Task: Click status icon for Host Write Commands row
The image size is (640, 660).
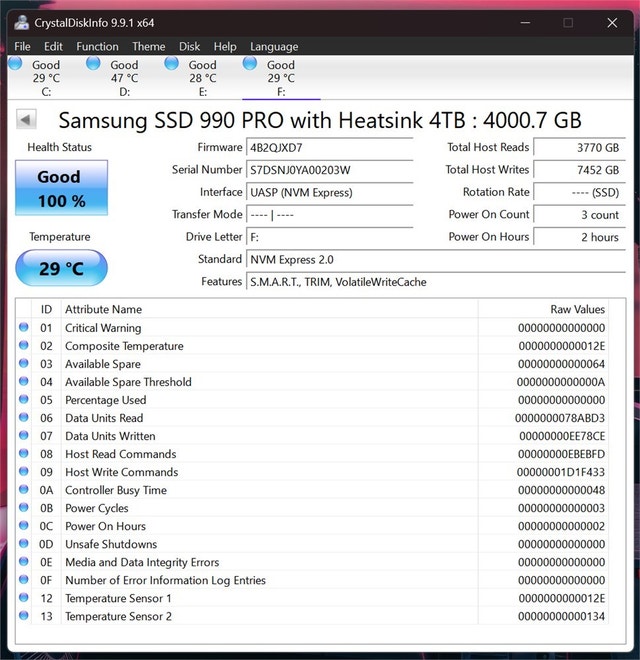Action: pyautogui.click(x=24, y=471)
